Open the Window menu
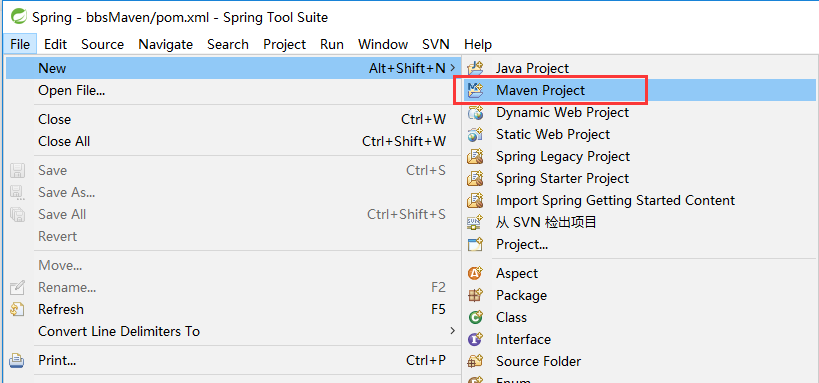 383,44
